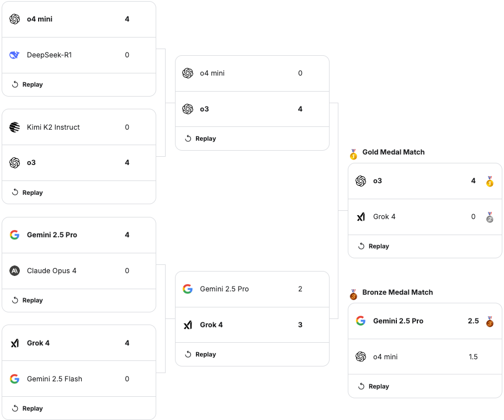The height and width of the screenshot is (420, 504).
Task: Replay the Kimi K2 Instruct vs o3 match
Action: pos(27,193)
